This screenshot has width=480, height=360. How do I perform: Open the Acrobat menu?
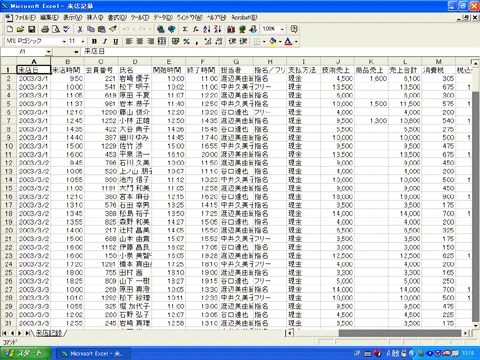pyautogui.click(x=244, y=18)
